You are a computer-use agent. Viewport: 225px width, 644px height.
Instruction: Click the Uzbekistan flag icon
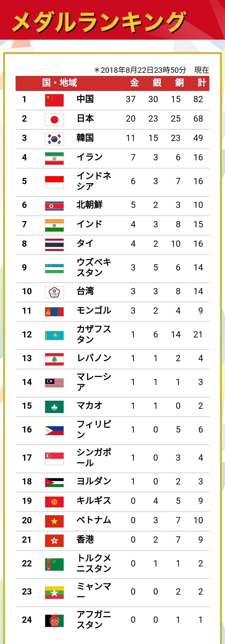point(54,268)
